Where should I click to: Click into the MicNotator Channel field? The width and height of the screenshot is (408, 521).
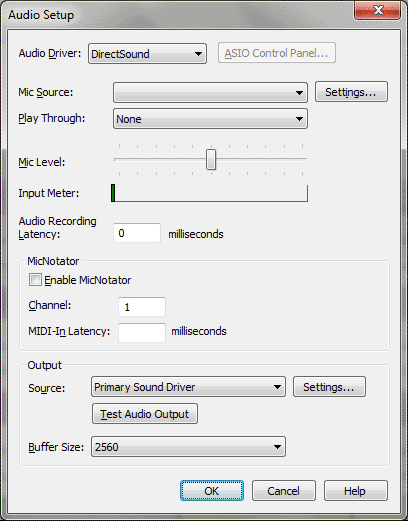pyautogui.click(x=142, y=307)
